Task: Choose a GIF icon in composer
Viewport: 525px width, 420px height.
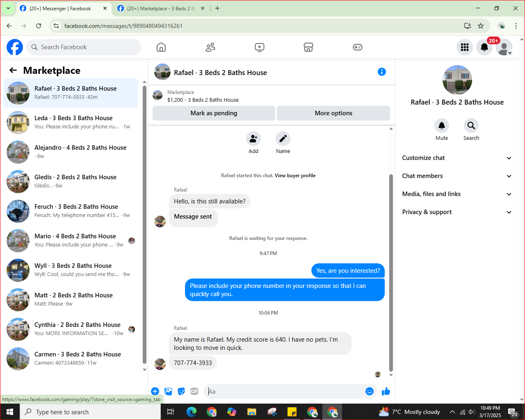Action: 194,391
